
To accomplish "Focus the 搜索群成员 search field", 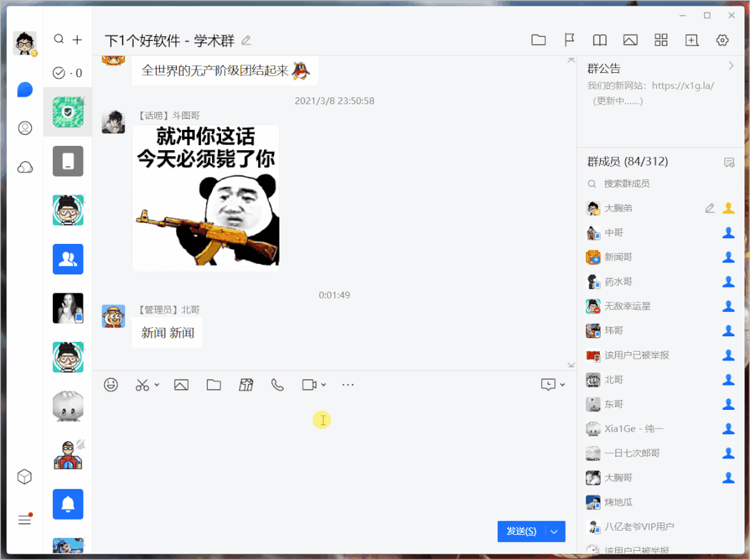I will point(660,183).
